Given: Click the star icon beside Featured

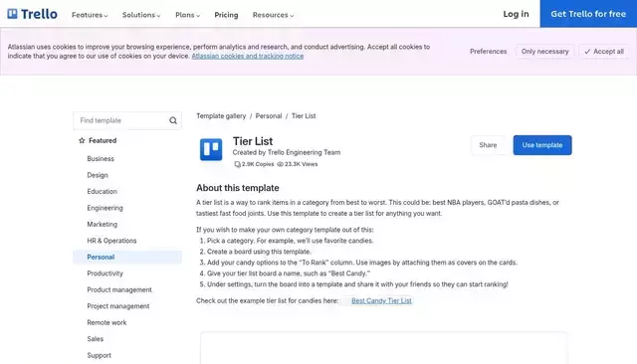Looking at the screenshot, I should (82, 140).
